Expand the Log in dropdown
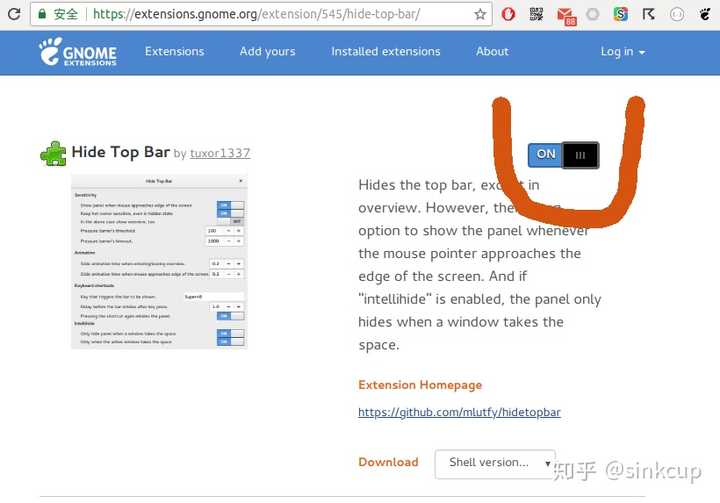Image resolution: width=720 pixels, height=503 pixels. click(x=623, y=51)
